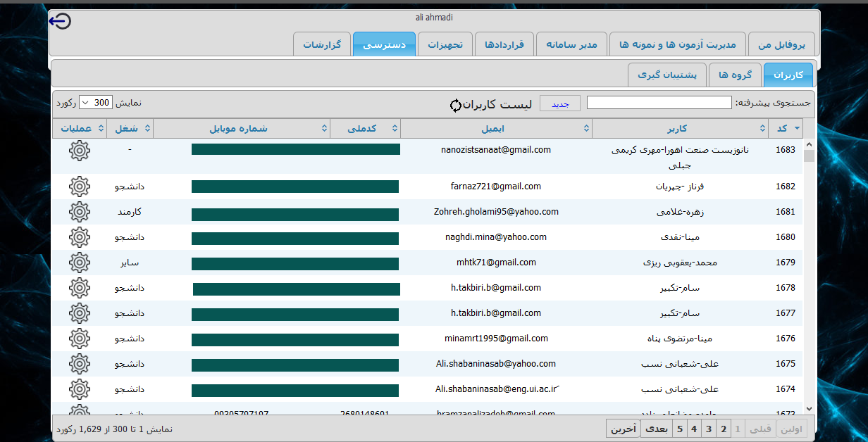Click gear icon for user 1680

[x=80, y=237]
